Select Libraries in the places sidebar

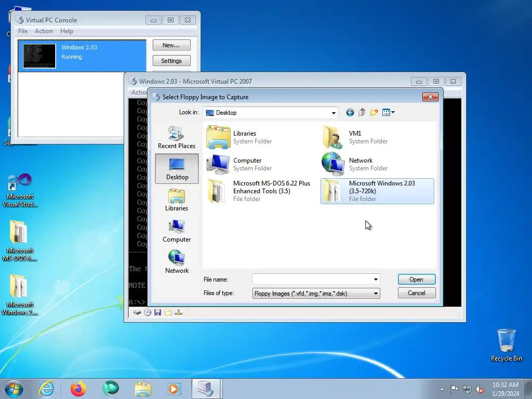(177, 200)
